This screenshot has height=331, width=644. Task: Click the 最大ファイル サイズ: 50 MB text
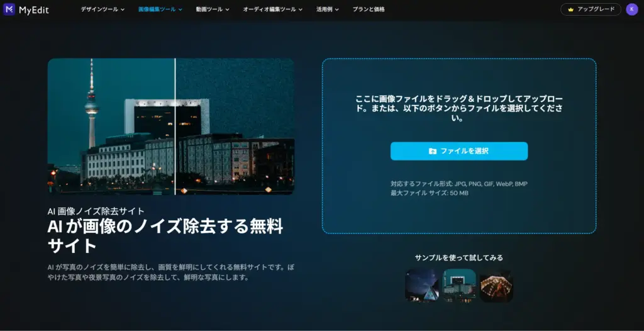[x=429, y=193]
